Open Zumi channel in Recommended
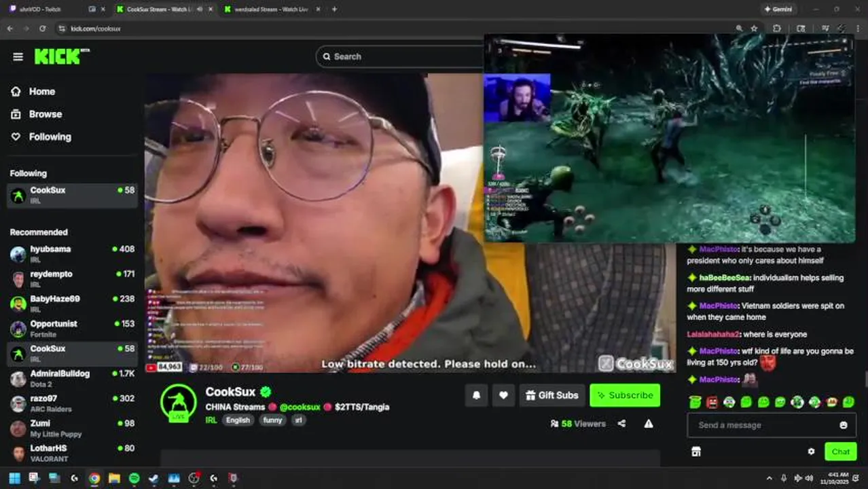 72,429
